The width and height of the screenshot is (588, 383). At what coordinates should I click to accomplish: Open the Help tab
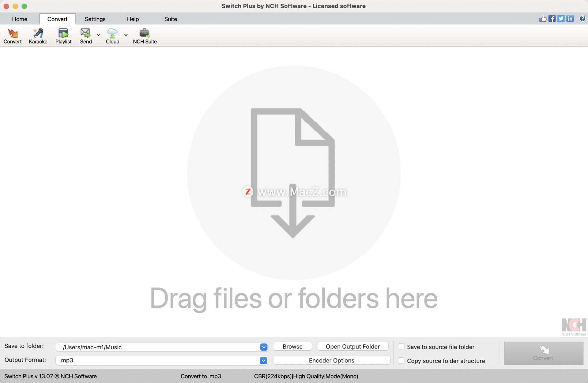pos(133,19)
